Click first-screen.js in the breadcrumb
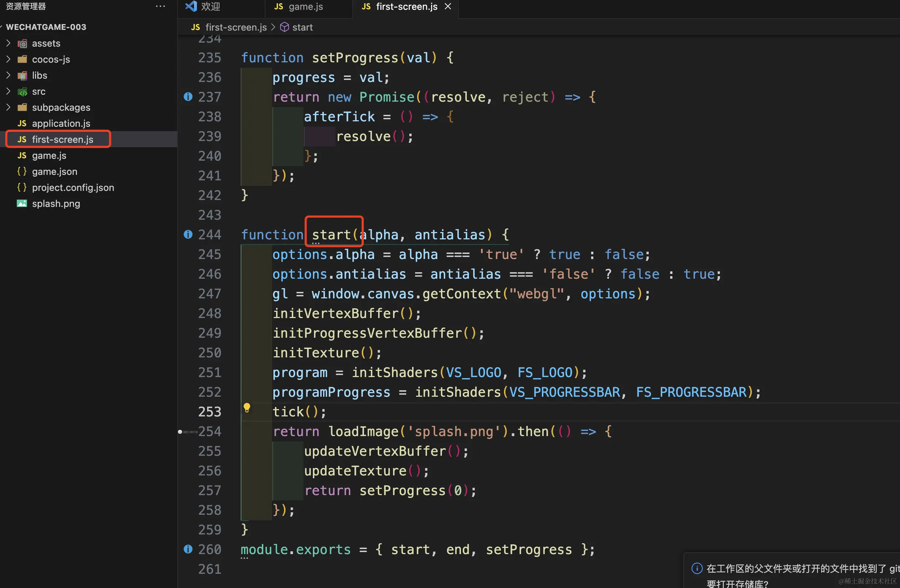The width and height of the screenshot is (900, 588). [x=236, y=27]
